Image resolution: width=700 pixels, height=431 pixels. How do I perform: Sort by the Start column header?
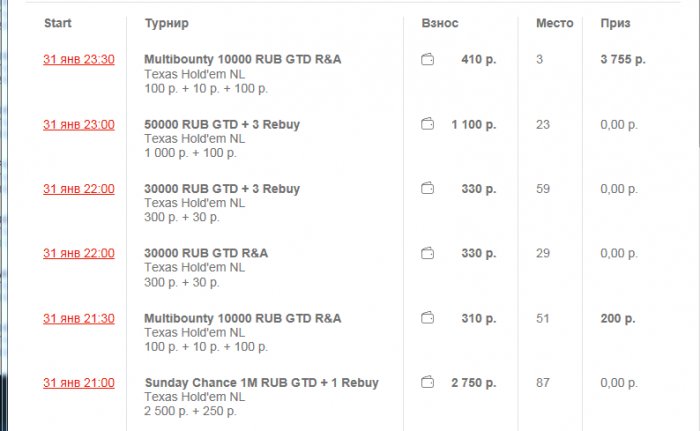click(57, 22)
